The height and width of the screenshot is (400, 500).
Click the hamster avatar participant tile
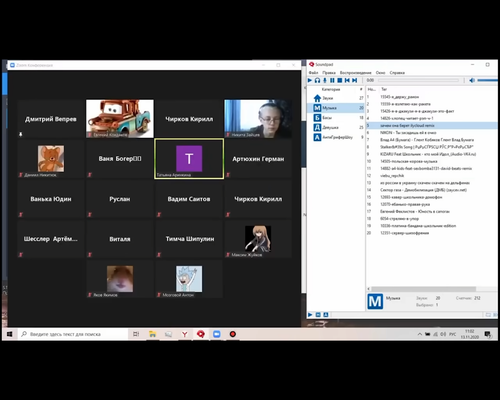[120, 279]
